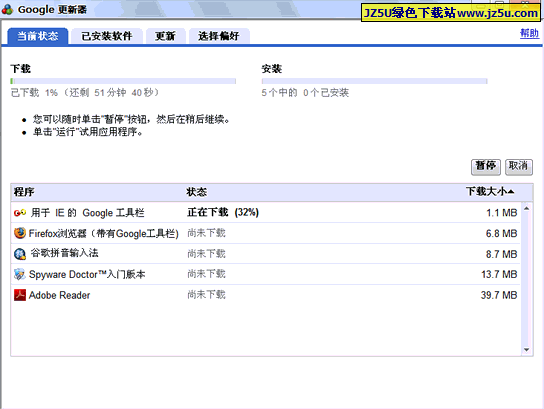Select the Spyware Doctor 入门版本 row name
Screen dimensions: 544x409
87,274
